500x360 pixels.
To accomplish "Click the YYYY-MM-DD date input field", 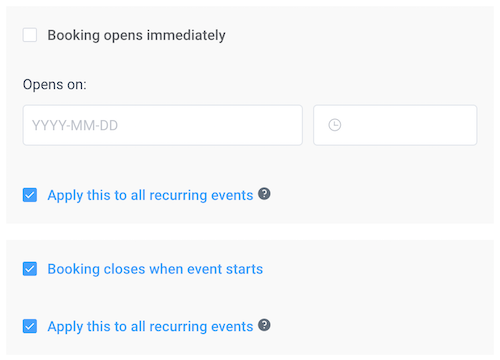I will tap(163, 125).
